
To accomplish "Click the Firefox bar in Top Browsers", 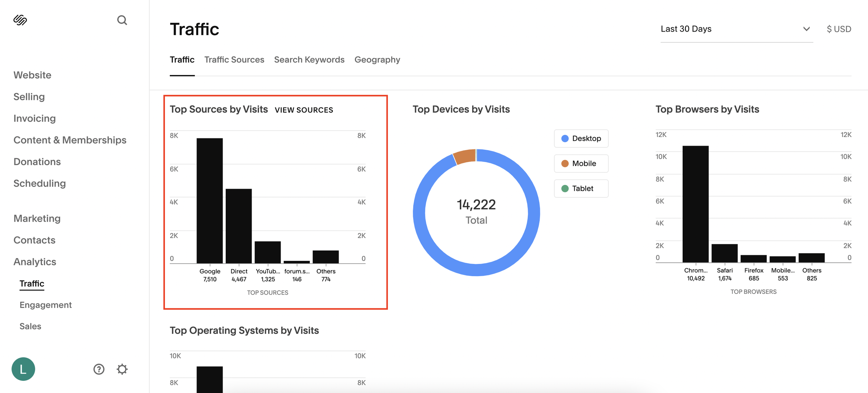I will pos(753,259).
